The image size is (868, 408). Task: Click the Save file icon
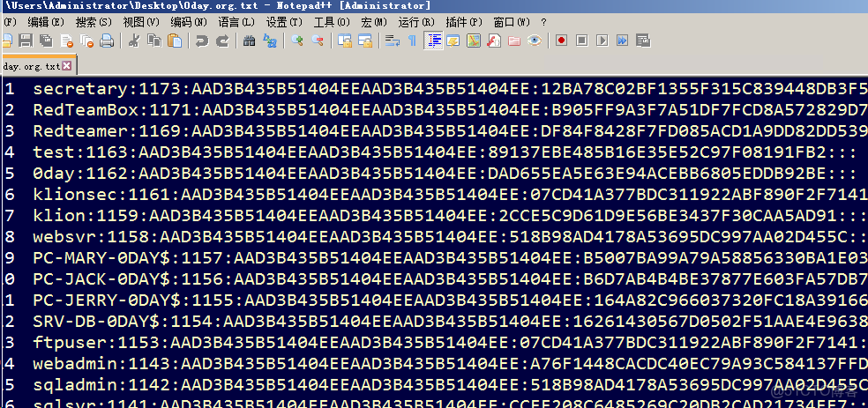pos(25,41)
